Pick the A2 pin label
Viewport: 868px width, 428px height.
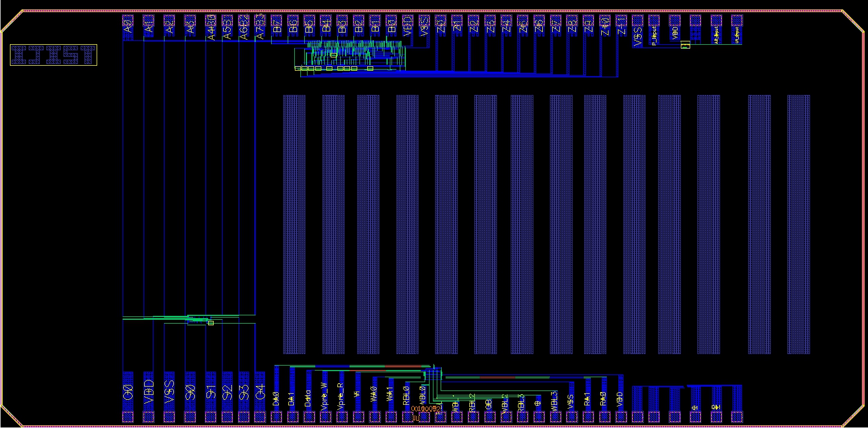coord(170,26)
